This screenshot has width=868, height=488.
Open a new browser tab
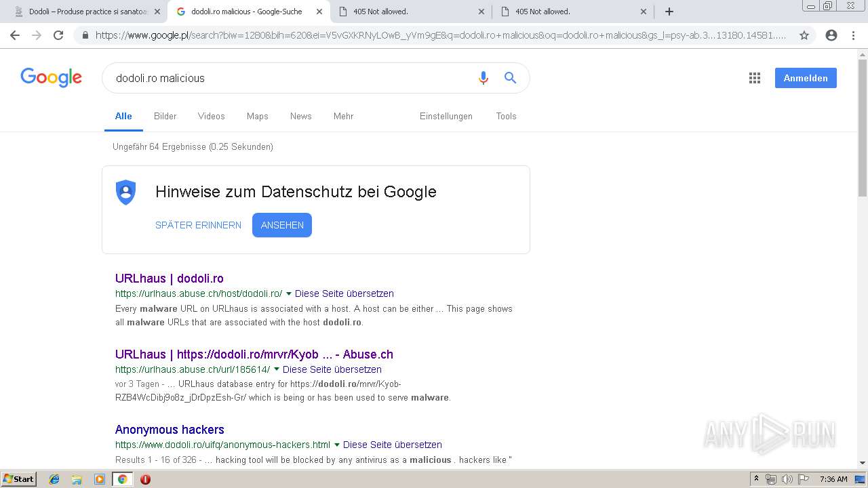669,12
